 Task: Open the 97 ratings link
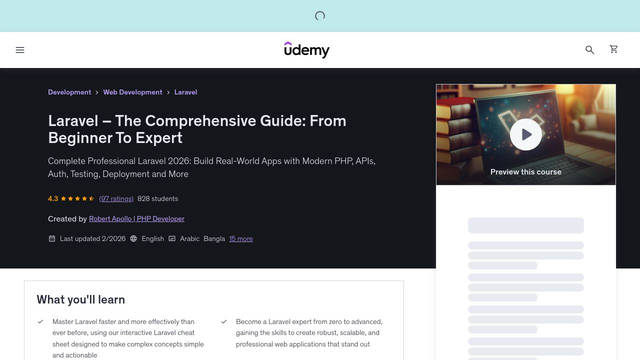coord(116,199)
